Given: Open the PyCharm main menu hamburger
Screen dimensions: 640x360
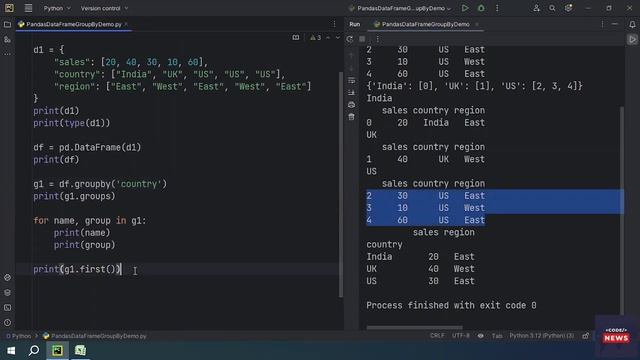Looking at the screenshot, I should click(x=28, y=8).
